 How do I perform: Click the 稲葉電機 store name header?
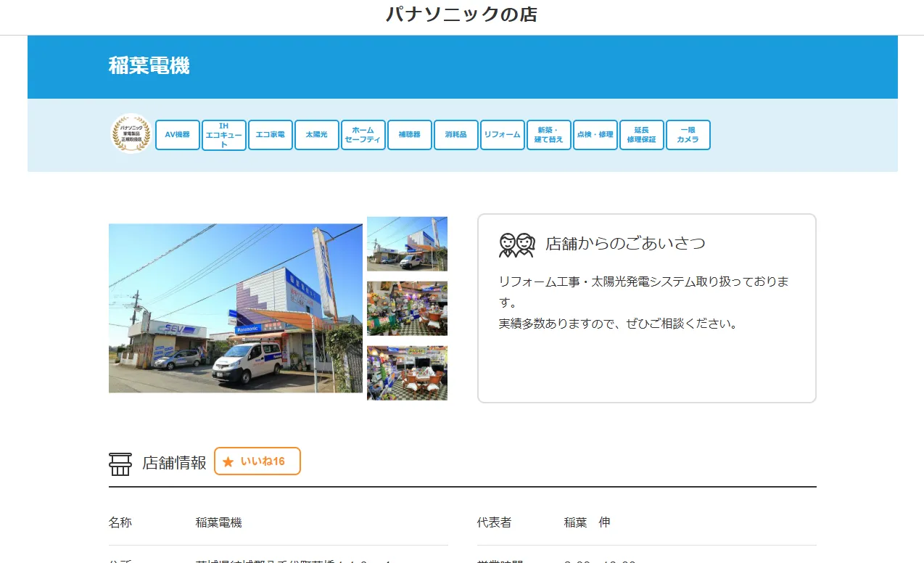pyautogui.click(x=149, y=66)
